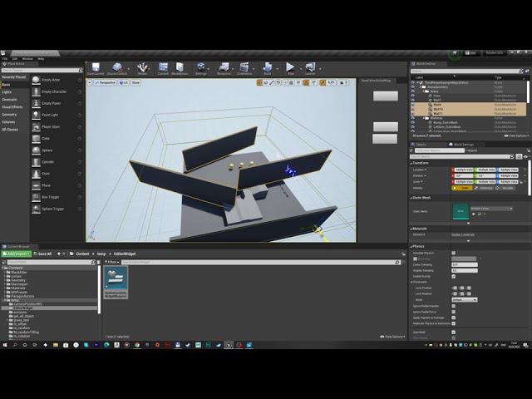Image resolution: width=532 pixels, height=399 pixels.
Task: Open the Window menu
Action: coord(27,59)
